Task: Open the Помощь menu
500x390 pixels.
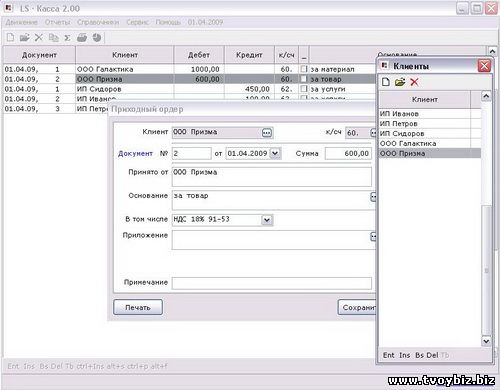Action: pyautogui.click(x=168, y=22)
